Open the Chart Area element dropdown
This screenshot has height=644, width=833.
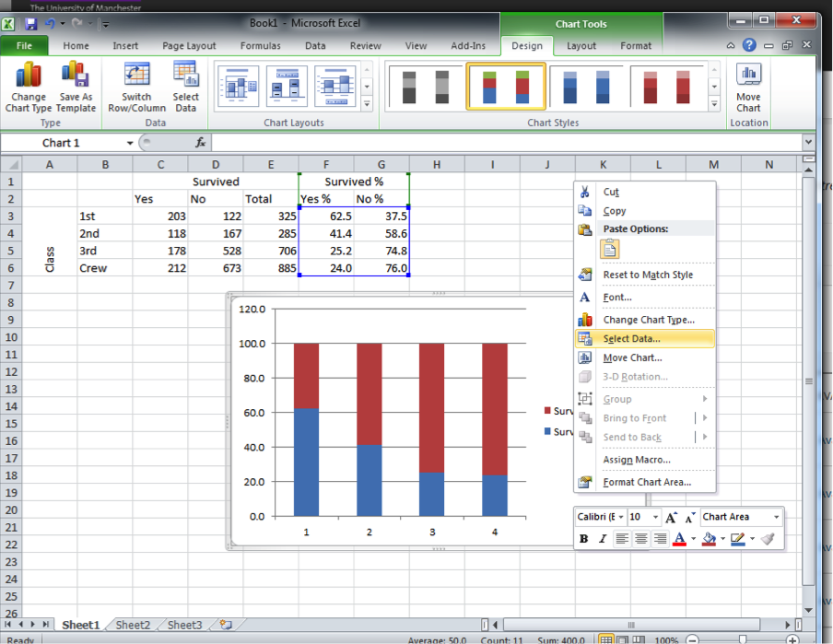(776, 518)
